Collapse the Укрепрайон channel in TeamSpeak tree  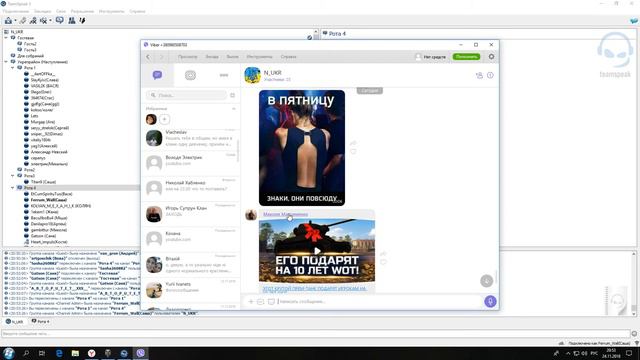coord(6,62)
